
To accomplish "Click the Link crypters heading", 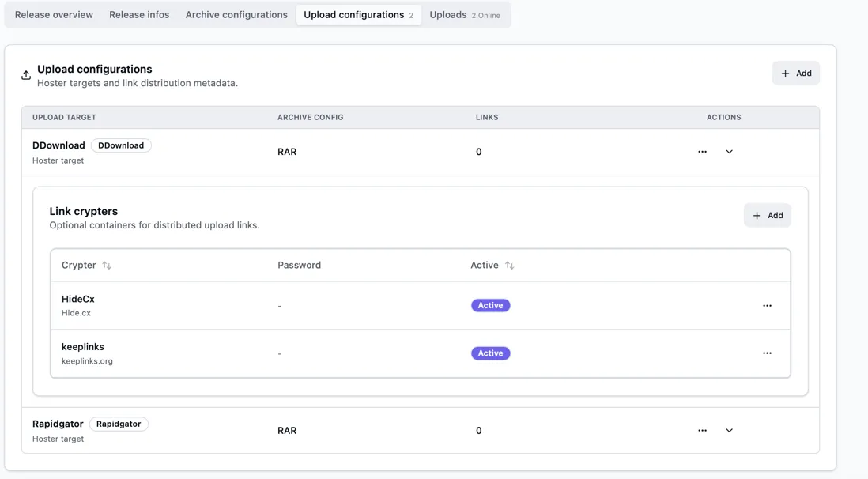I will [x=84, y=212].
